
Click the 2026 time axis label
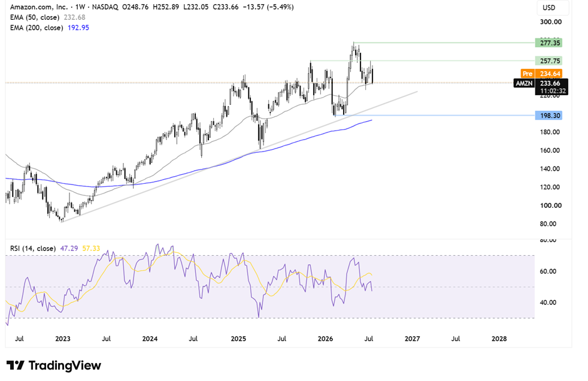tap(325, 338)
